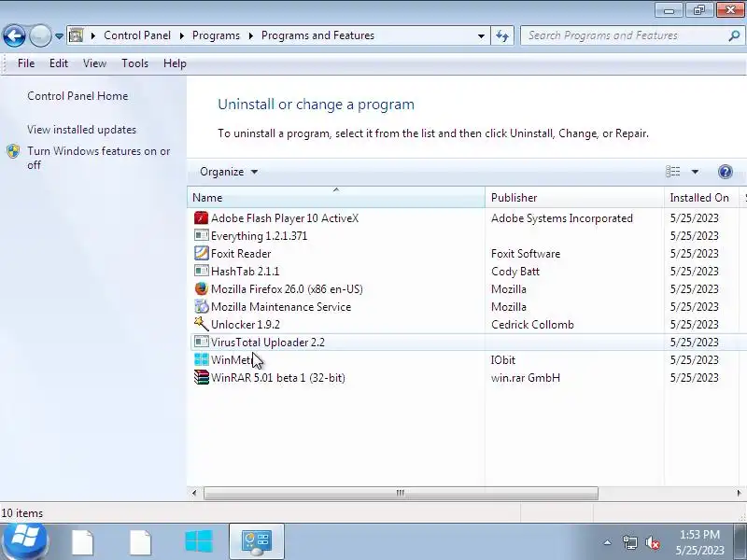Click the Control Panel taskbar button
Viewport: 747px width, 560px height.
[256, 541]
